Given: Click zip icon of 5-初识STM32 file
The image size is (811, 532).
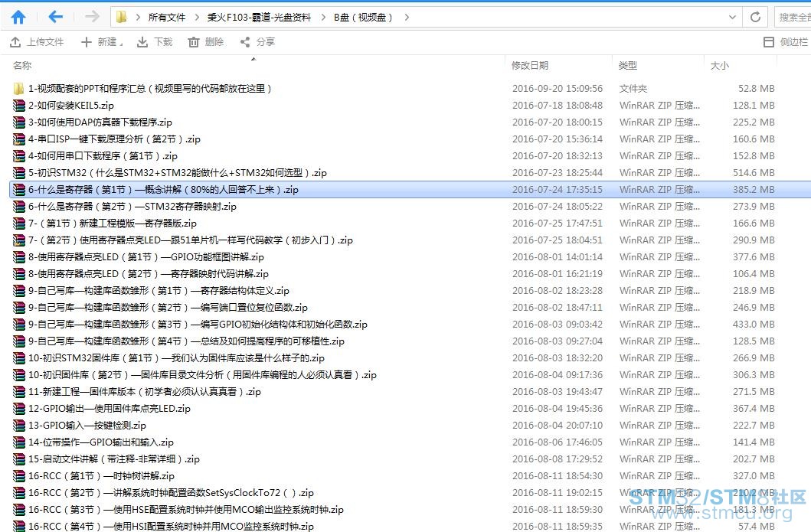Looking at the screenshot, I should point(18,173).
